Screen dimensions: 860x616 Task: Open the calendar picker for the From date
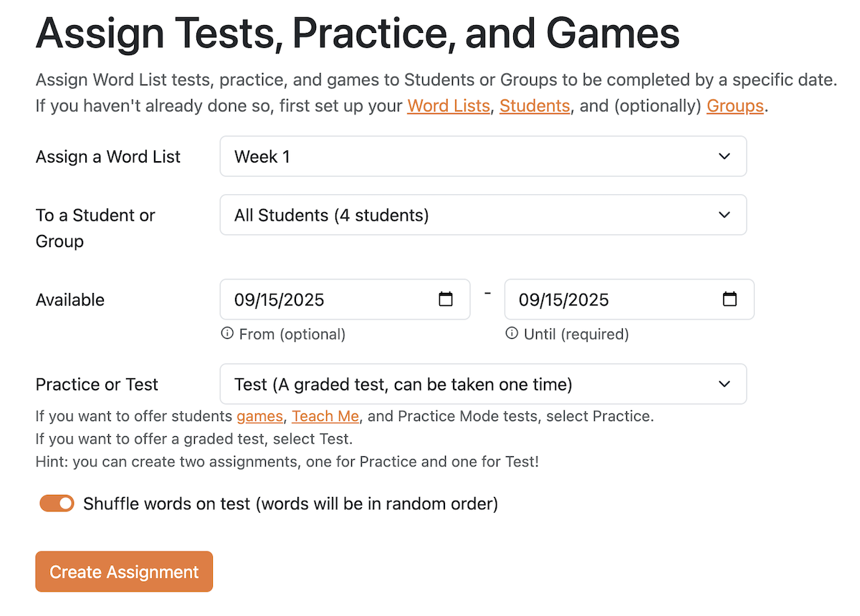[446, 299]
